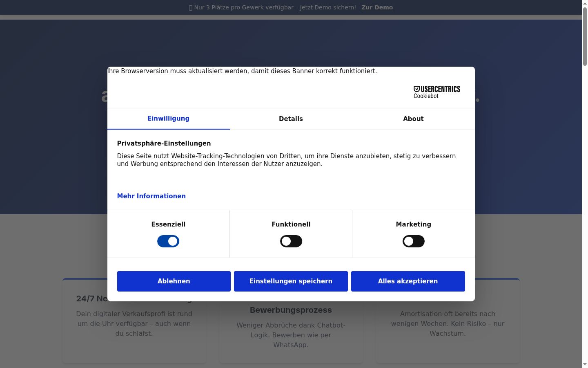Click the scrollbar up arrow
The height and width of the screenshot is (368, 588).
pyautogui.click(x=585, y=3)
